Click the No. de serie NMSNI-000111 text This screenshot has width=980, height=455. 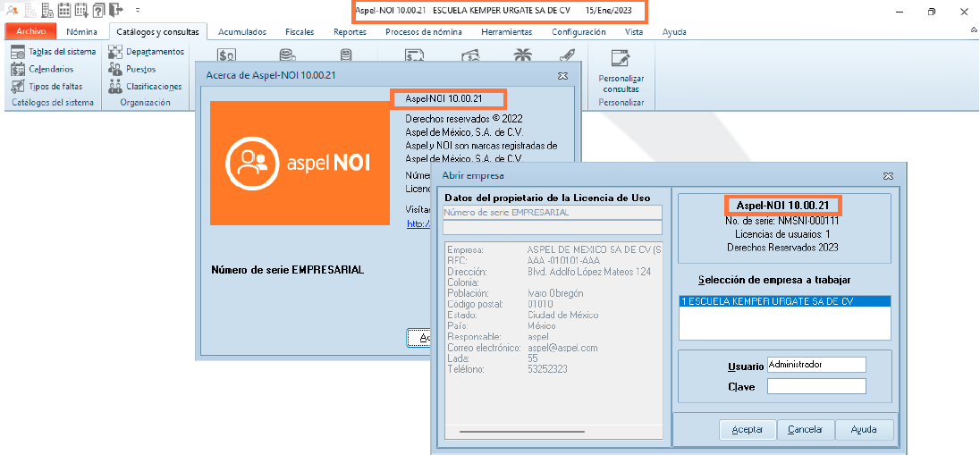(x=781, y=220)
